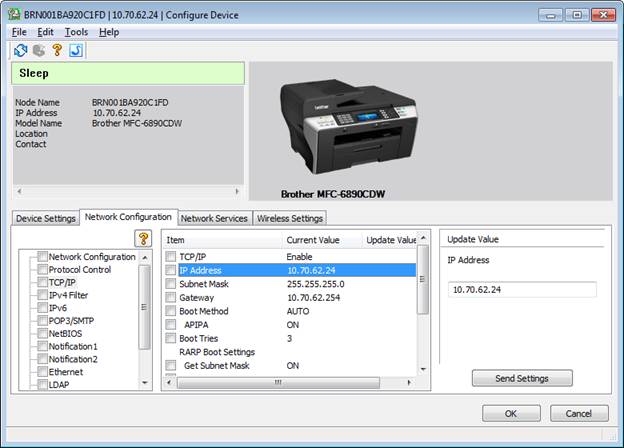624x448 pixels.
Task: Check the TCP/IP box in tree
Action: coord(43,283)
